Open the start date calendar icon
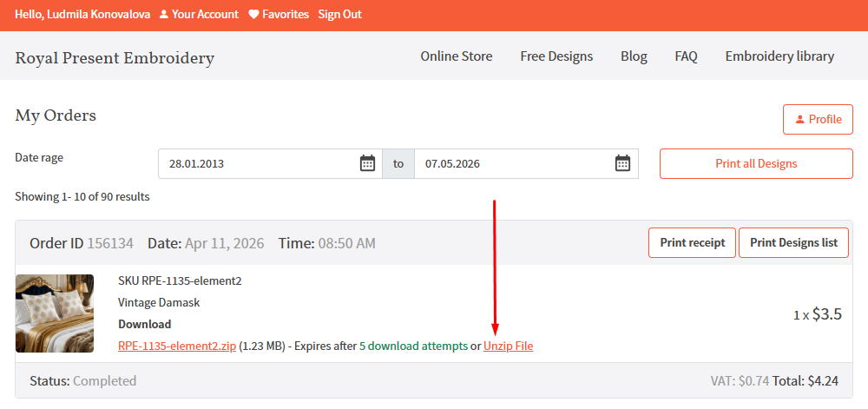This screenshot has height=409, width=868. click(x=367, y=164)
